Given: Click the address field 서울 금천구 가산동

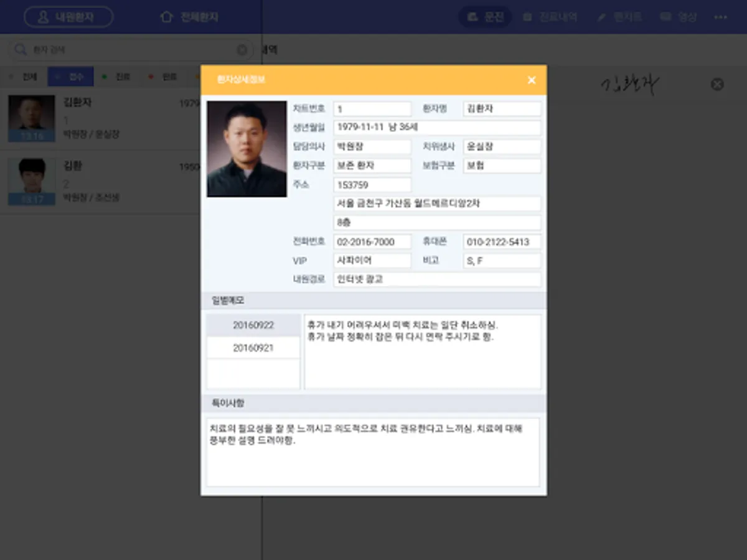Looking at the screenshot, I should click(x=437, y=204).
